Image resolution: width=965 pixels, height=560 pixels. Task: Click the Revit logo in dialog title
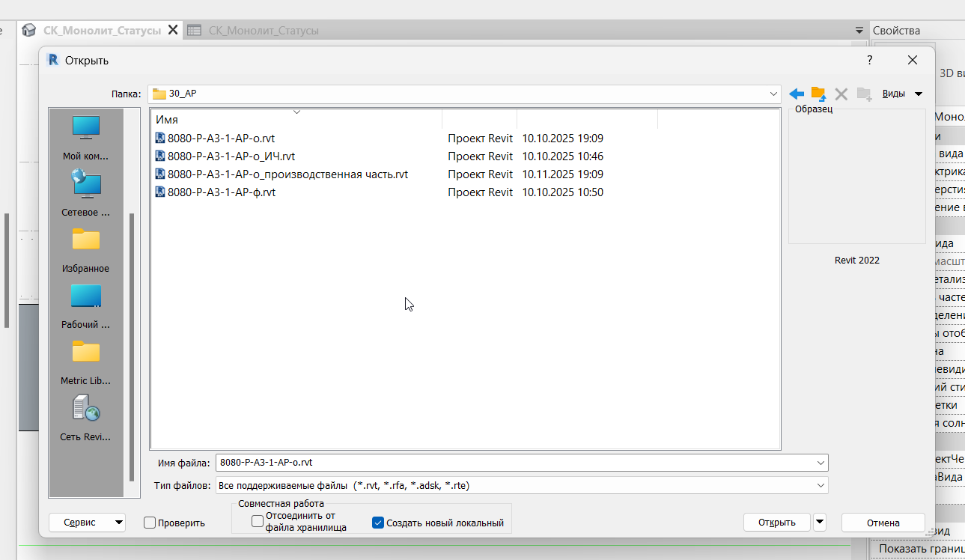coord(53,60)
